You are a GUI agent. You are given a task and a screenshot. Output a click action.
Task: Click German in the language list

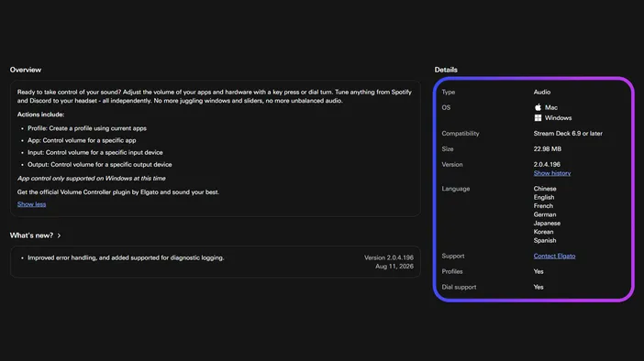coord(545,214)
